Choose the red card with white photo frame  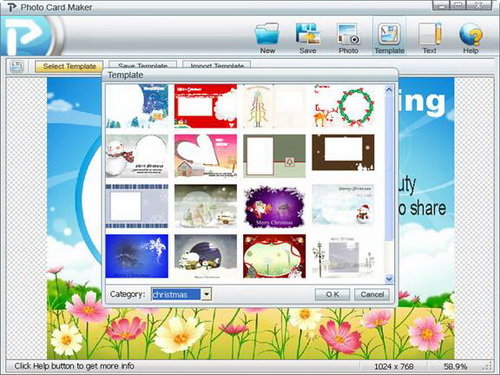pos(206,106)
